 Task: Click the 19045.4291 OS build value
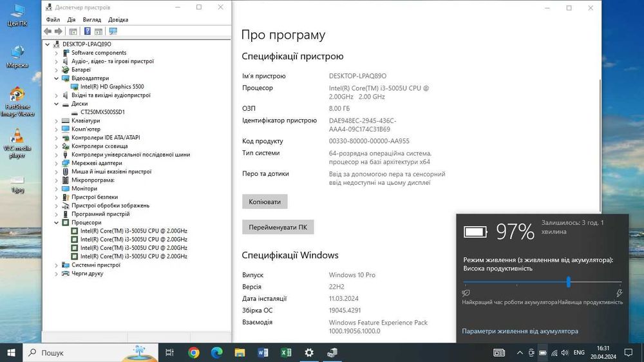[345, 310]
